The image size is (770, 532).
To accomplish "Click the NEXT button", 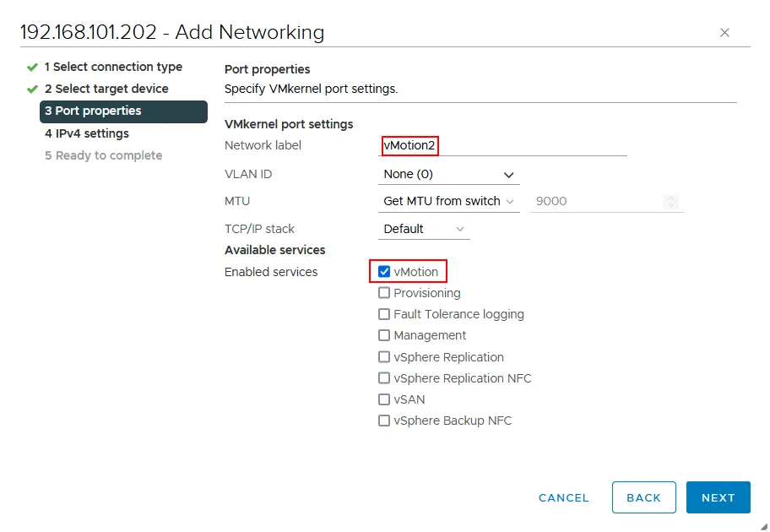I will 718,497.
